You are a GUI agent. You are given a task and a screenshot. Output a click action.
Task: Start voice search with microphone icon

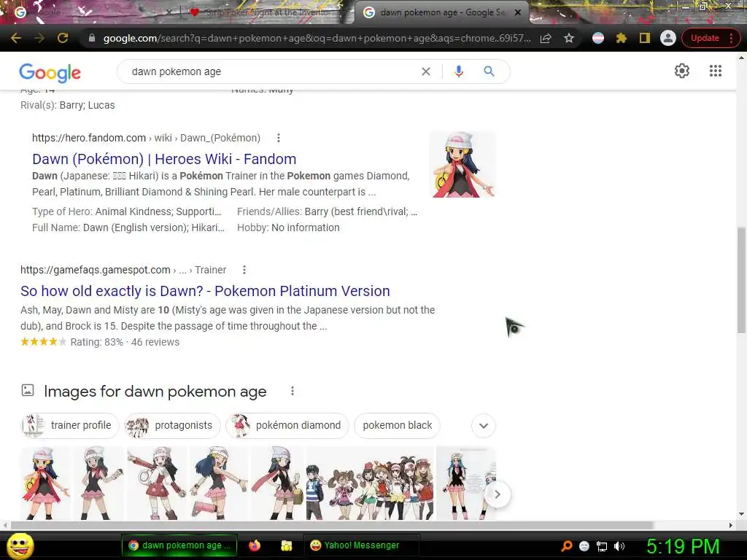(459, 71)
